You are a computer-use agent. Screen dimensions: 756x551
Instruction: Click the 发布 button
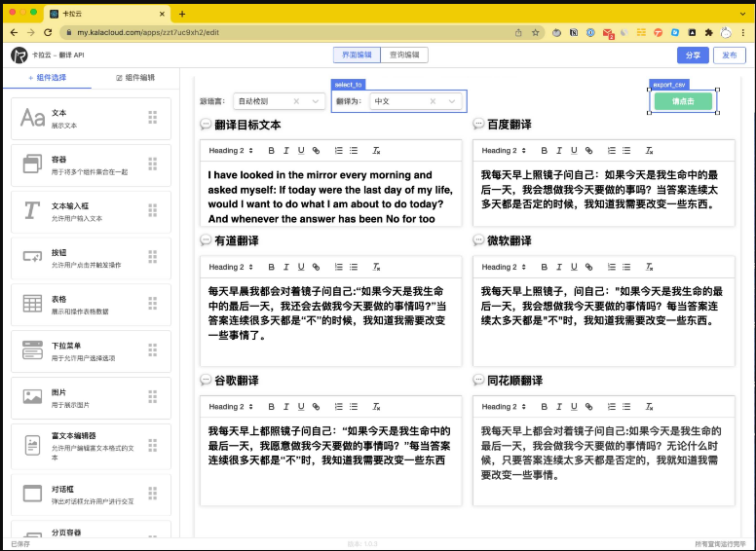point(730,55)
